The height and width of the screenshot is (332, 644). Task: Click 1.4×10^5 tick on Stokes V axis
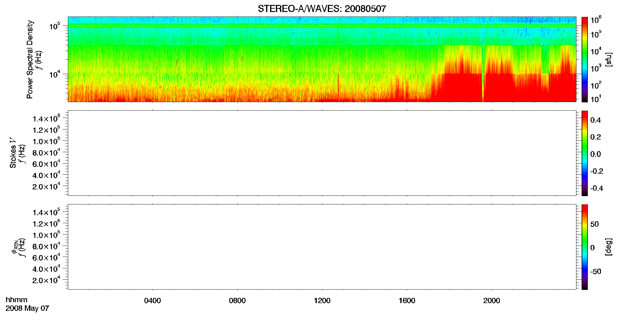click(46, 119)
